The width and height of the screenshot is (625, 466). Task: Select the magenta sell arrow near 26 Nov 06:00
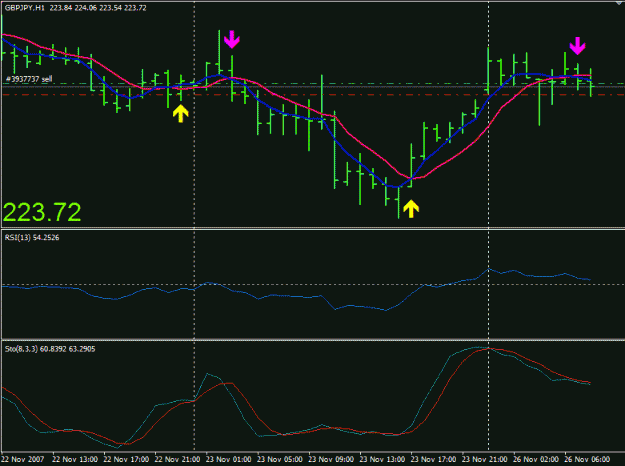[x=577, y=46]
